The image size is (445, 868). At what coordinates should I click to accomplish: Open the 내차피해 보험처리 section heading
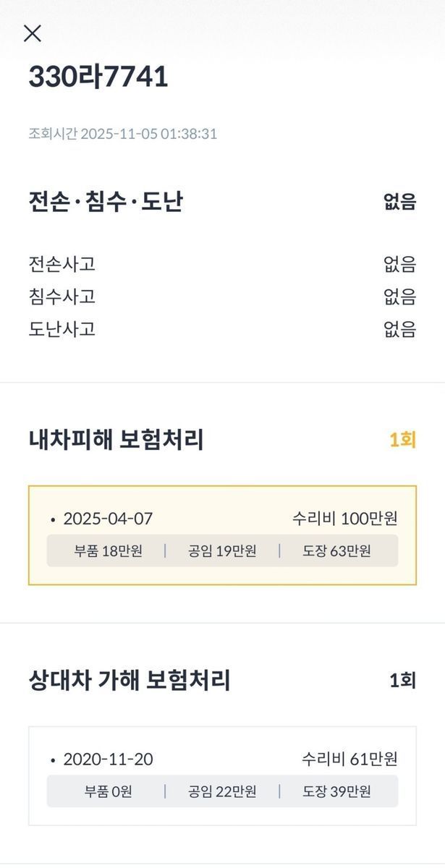pos(116,440)
